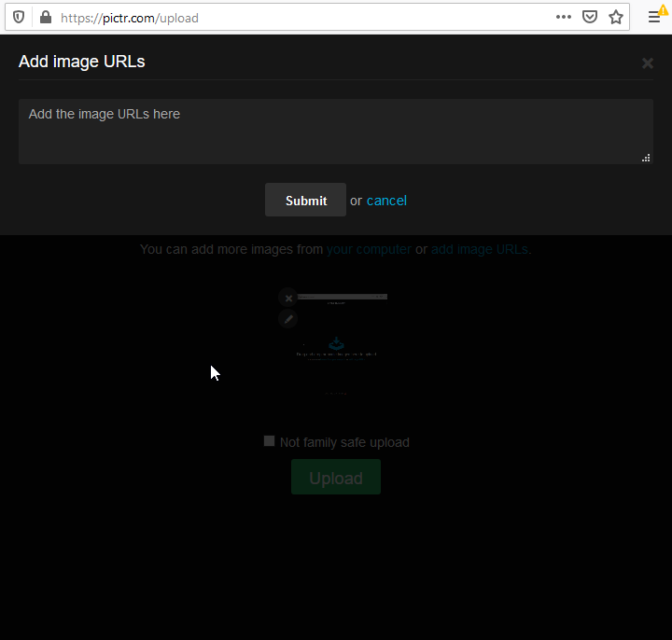Bookmark this page with the star icon

616,17
